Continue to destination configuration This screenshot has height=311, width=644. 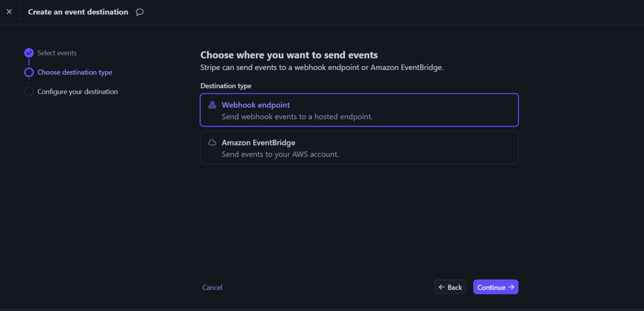pos(495,287)
